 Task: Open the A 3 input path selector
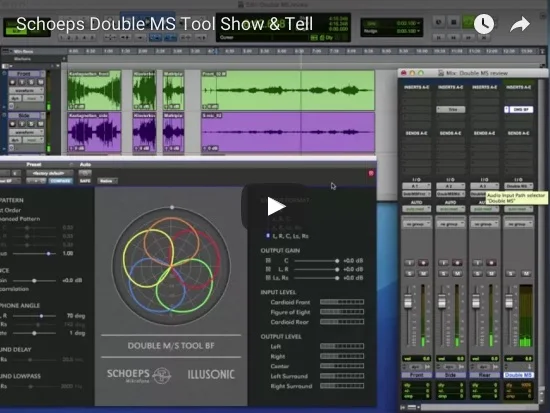point(484,186)
